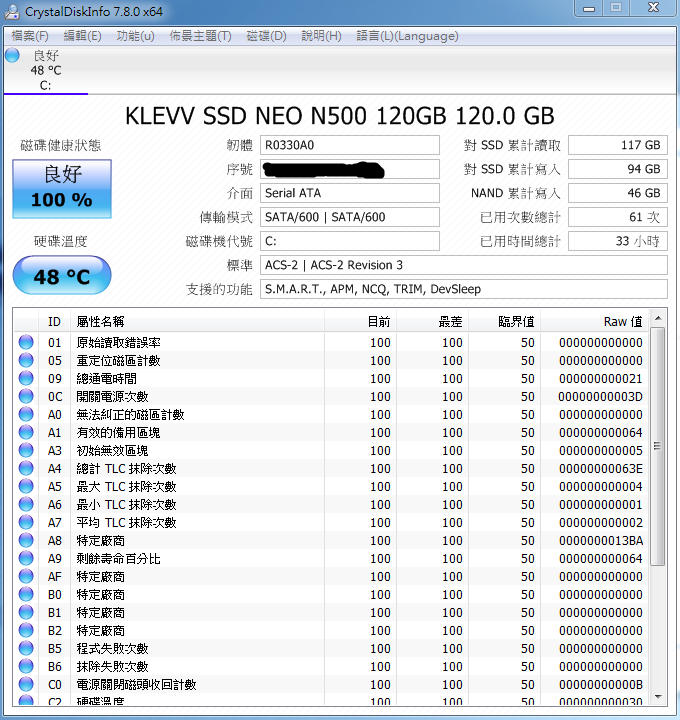Click the SMART list vertical scrollbar thumb
Viewport: 680px width, 720px height.
[x=658, y=446]
